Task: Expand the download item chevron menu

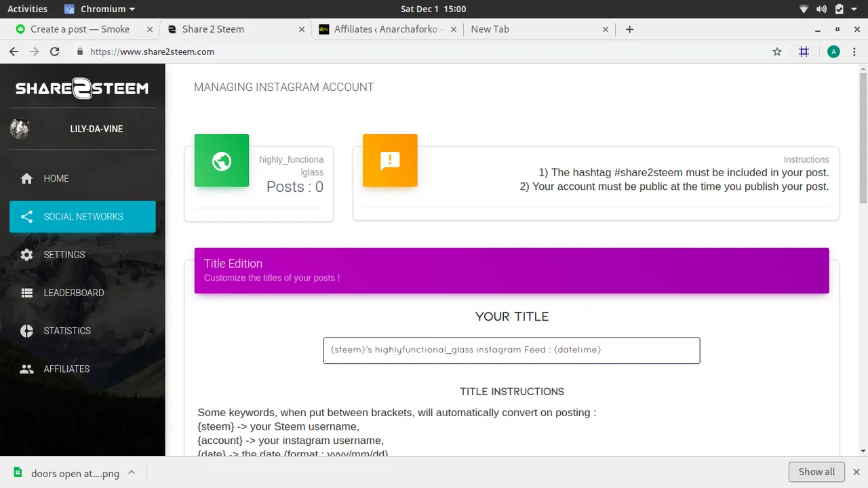Action: [x=132, y=472]
